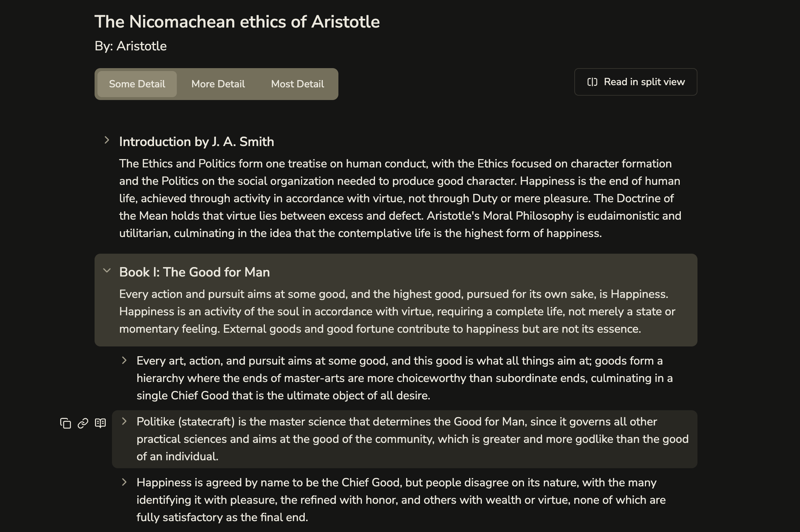
Task: Select the Some Detail level
Action: coord(137,84)
